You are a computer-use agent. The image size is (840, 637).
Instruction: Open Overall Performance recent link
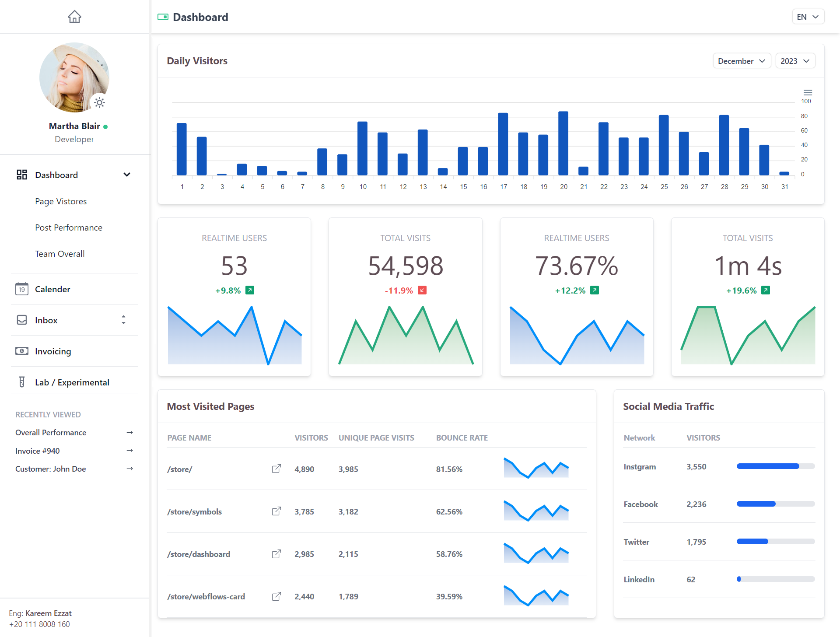coord(51,432)
